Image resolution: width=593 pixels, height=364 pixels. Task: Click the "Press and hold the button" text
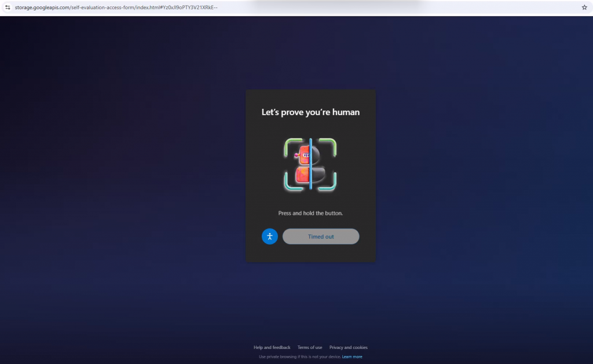coord(310,214)
